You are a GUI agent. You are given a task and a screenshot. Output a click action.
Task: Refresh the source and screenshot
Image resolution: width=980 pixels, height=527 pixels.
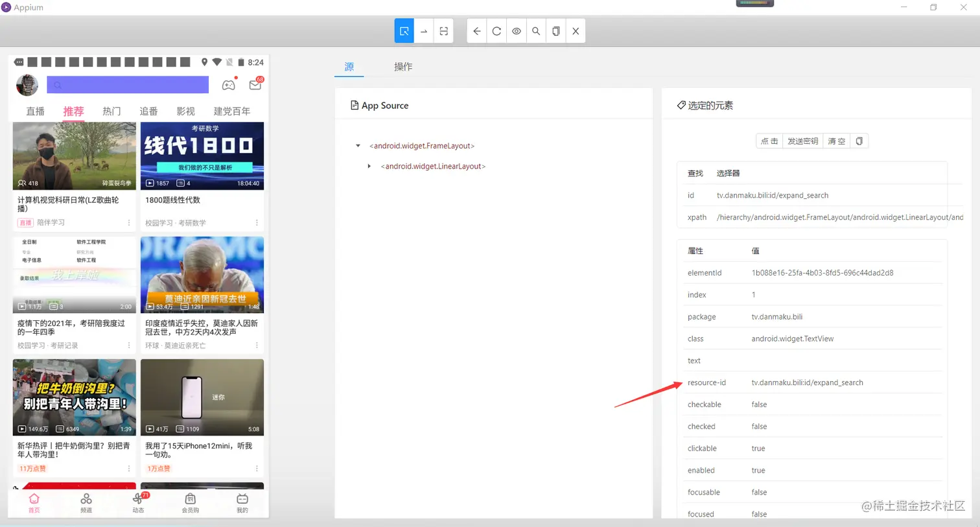point(496,31)
